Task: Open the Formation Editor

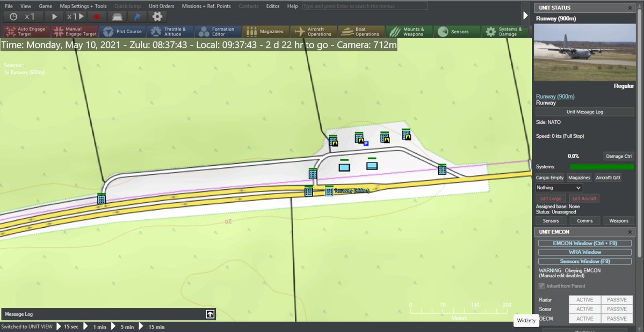Action: pyautogui.click(x=218, y=32)
